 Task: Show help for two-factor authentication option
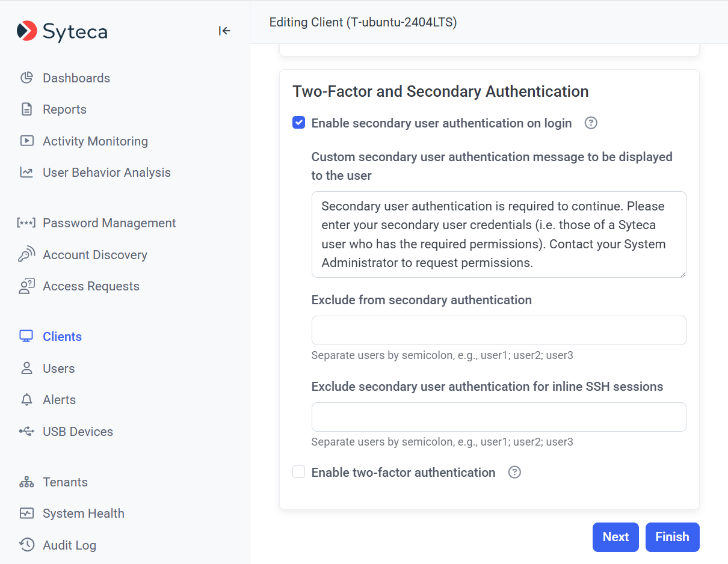[x=514, y=473]
